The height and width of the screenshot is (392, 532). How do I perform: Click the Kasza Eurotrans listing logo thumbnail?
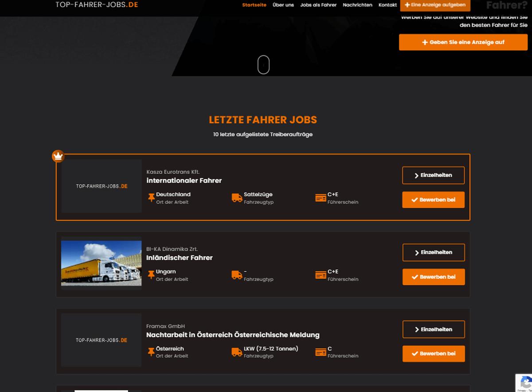102,186
